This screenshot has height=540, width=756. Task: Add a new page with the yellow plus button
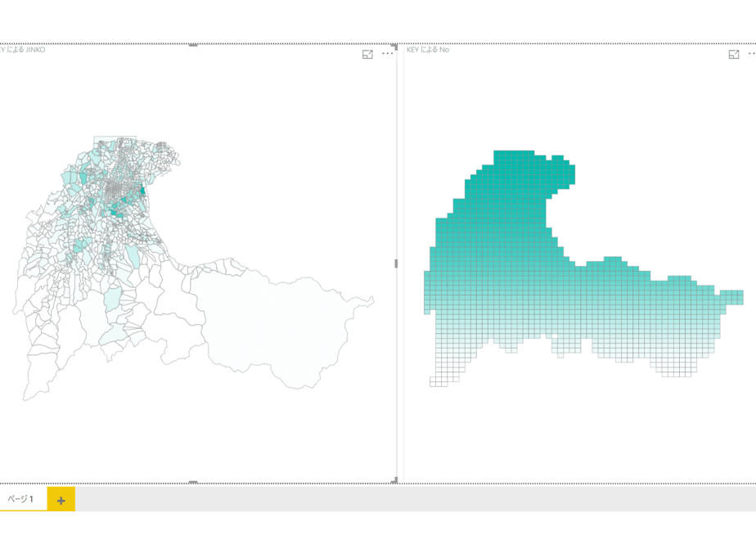point(61,499)
